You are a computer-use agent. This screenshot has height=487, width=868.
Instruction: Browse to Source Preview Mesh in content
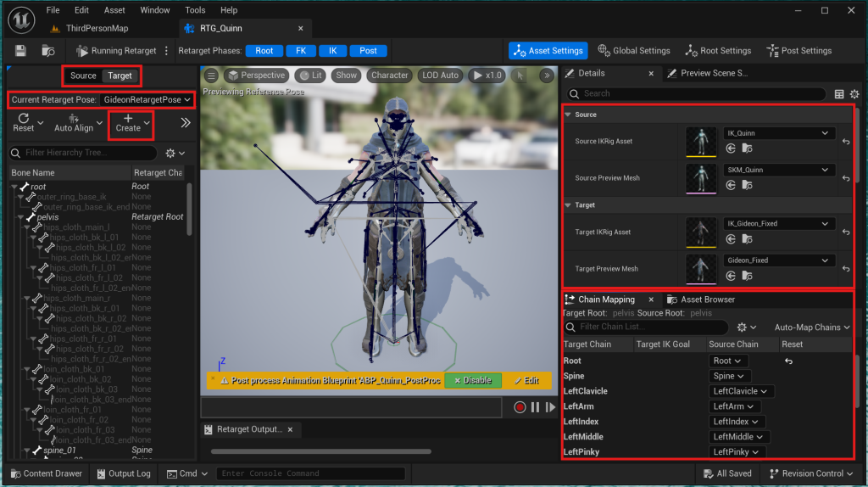(747, 185)
